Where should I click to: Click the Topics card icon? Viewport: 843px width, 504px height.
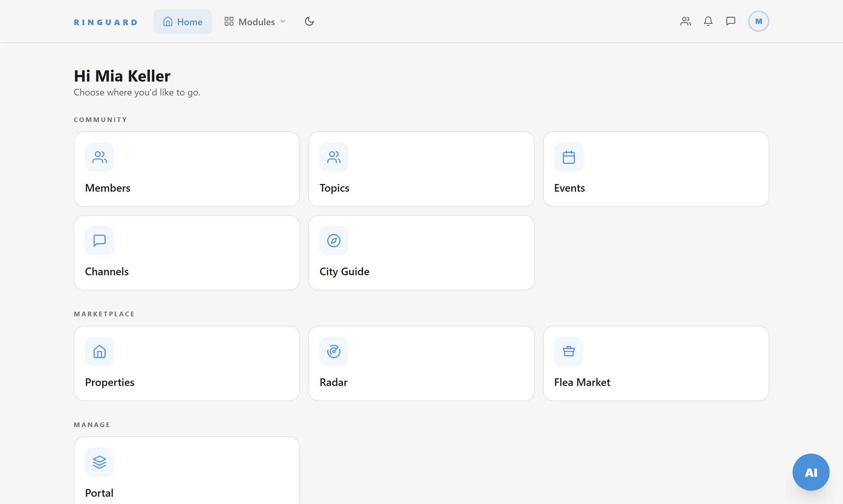(x=334, y=157)
